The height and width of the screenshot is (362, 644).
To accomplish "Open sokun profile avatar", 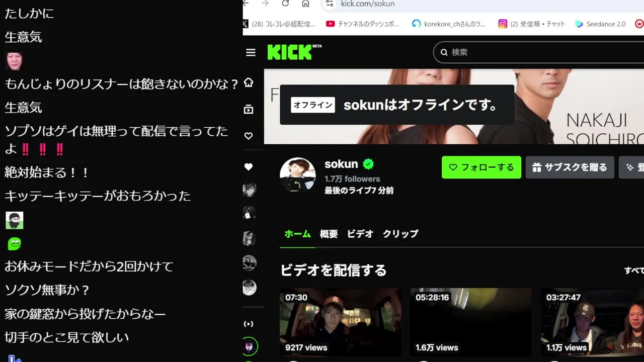I will coord(298,175).
